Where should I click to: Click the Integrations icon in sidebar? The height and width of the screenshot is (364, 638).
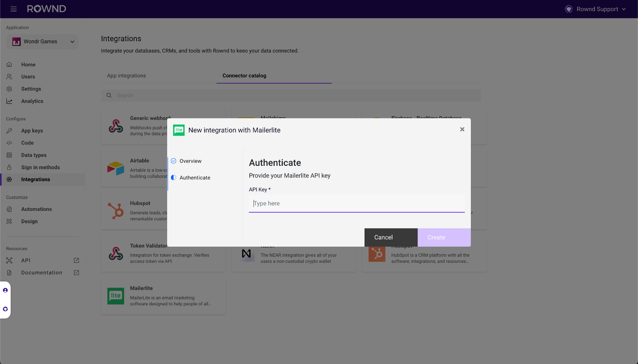point(9,179)
